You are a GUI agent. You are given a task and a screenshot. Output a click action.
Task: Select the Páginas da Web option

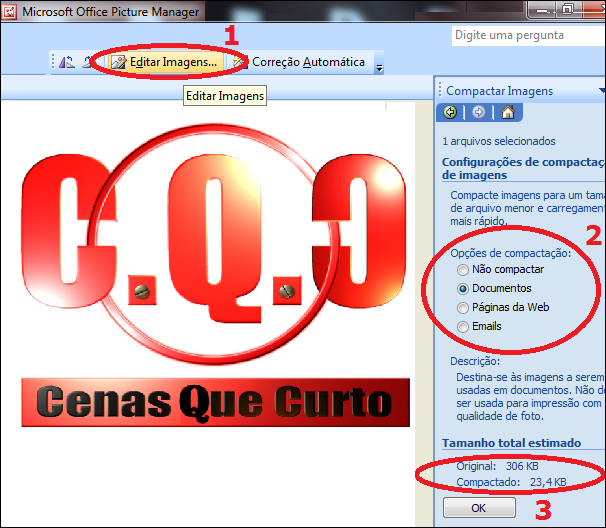click(x=503, y=307)
